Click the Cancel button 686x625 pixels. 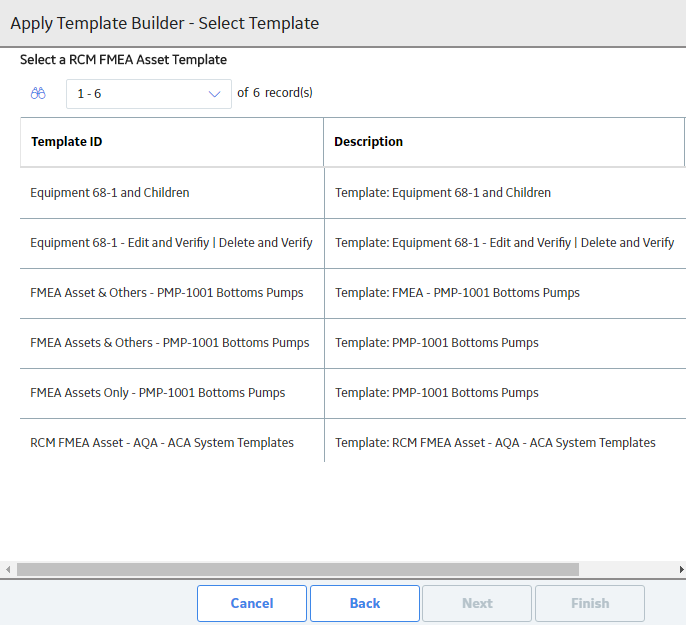click(252, 604)
